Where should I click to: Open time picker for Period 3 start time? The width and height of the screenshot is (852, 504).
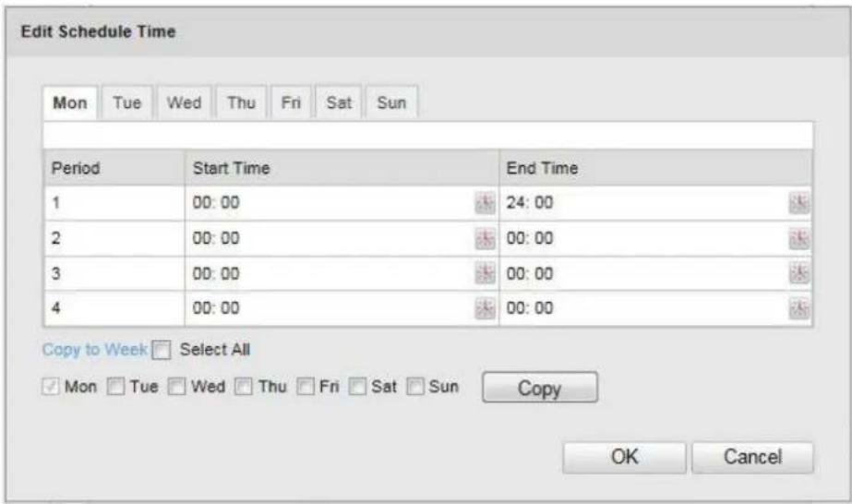485,273
